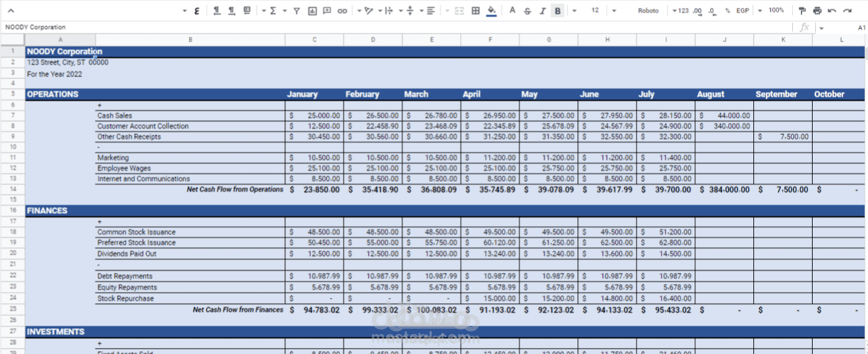This screenshot has width=868, height=354.
Task: Format as percent with % icon
Action: (728, 11)
